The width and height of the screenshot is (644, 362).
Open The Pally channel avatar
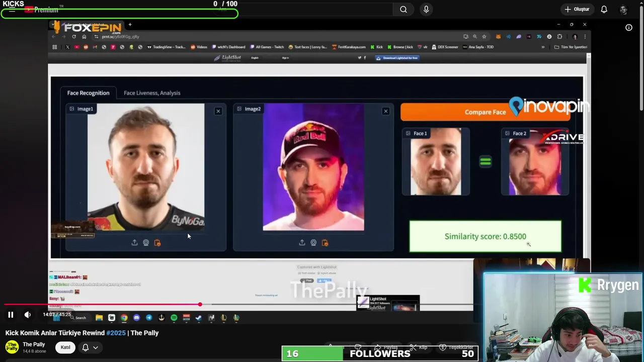point(12,347)
